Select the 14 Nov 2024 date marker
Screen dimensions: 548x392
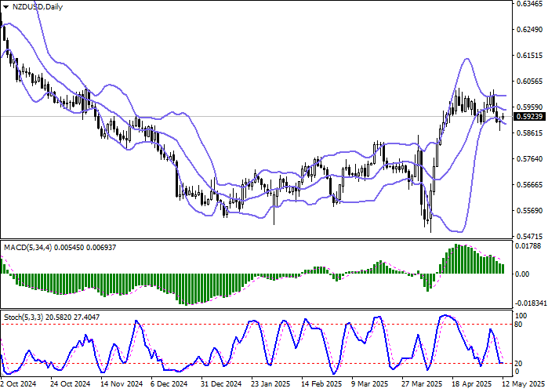(x=122, y=385)
